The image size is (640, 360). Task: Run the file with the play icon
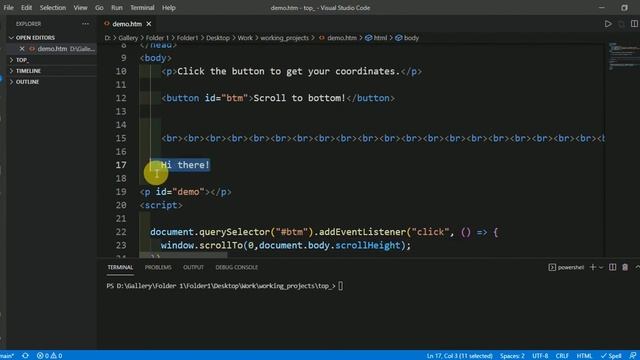608,24
